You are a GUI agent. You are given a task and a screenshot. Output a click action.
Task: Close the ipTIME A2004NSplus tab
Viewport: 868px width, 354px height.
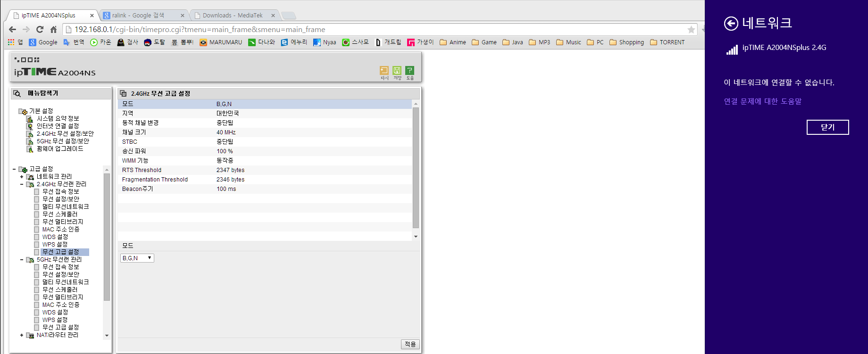click(92, 16)
